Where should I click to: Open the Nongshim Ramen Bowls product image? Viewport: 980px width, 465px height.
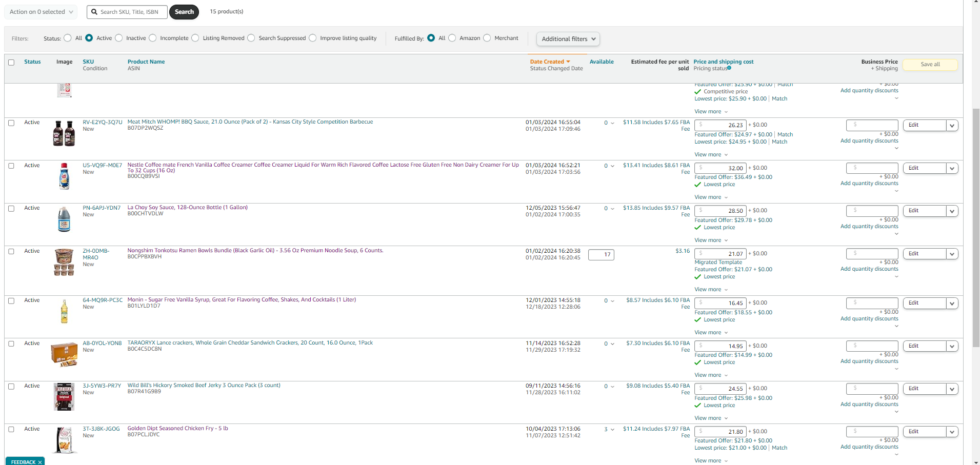pyautogui.click(x=64, y=262)
